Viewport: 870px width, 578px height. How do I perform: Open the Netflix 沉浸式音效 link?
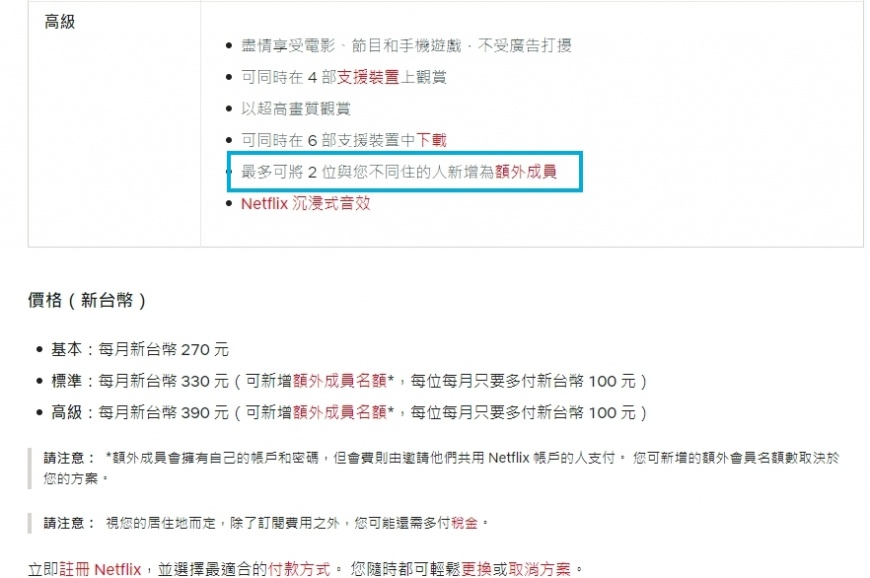coord(305,204)
